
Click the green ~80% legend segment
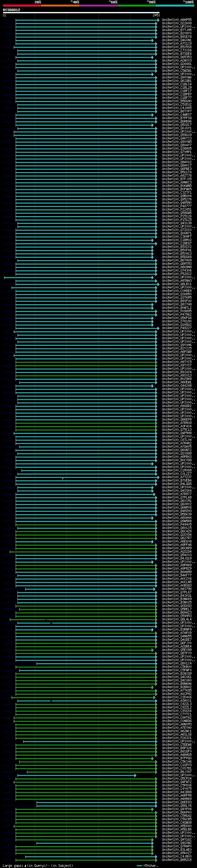point(137,6)
